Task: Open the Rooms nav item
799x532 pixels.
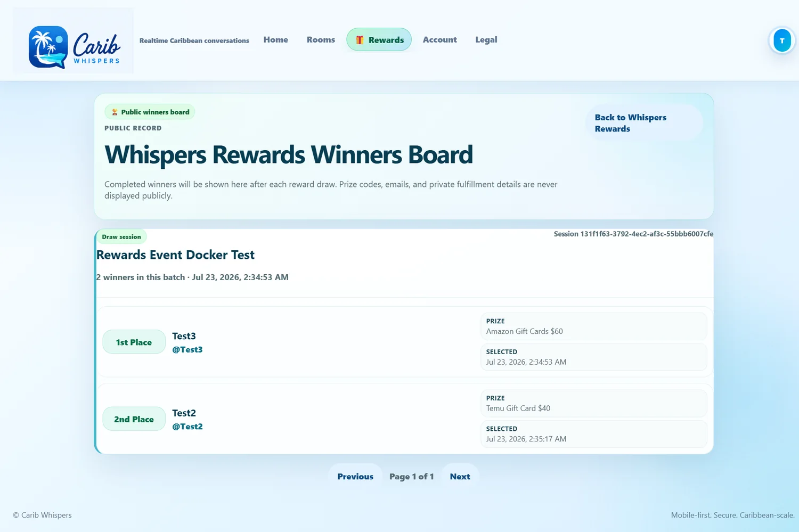Action: pyautogui.click(x=321, y=40)
